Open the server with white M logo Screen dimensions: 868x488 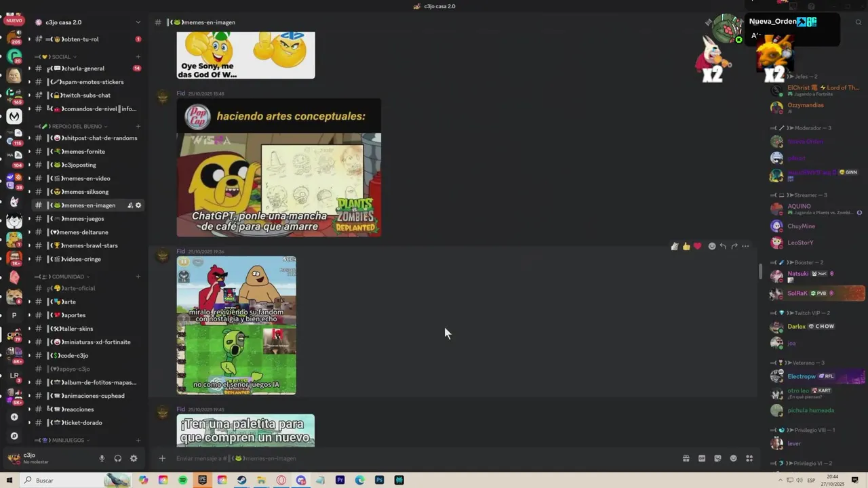(x=14, y=117)
